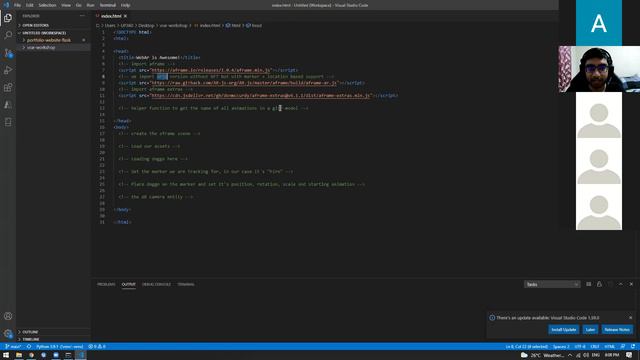Open the Source Control view
This screenshot has height=360, width=640.
pyautogui.click(x=8, y=53)
